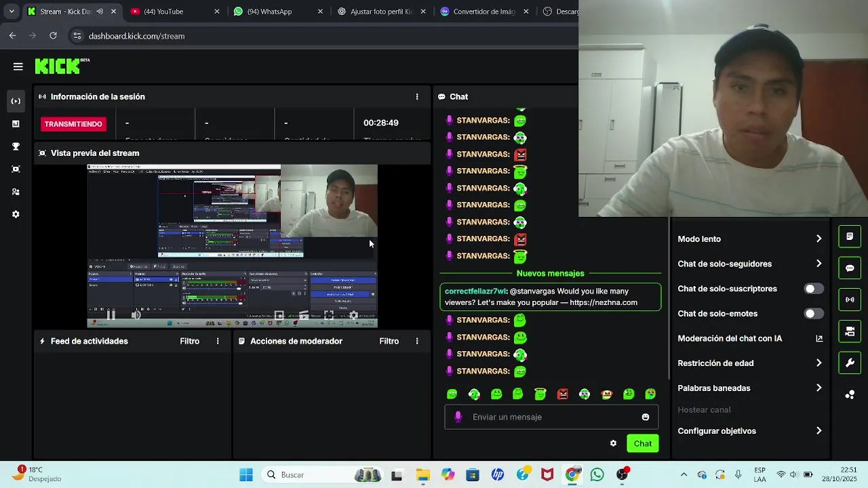
Task: Expand Modo lento options
Action: click(x=750, y=239)
